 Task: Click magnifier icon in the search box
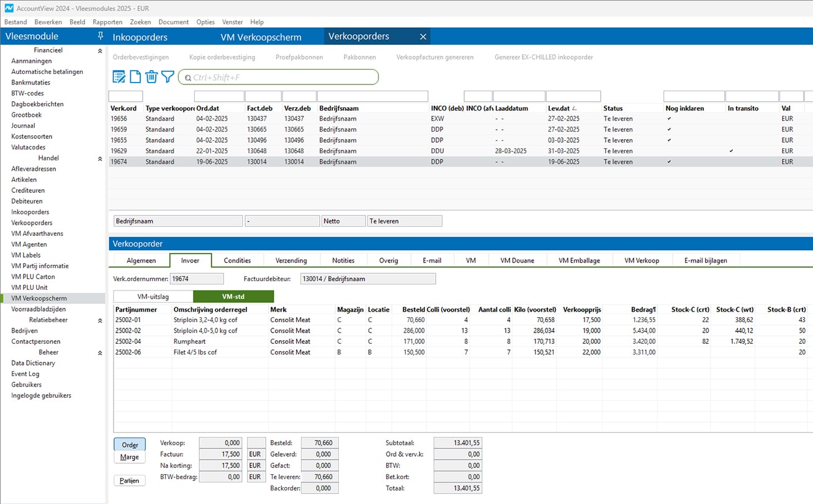(x=187, y=78)
